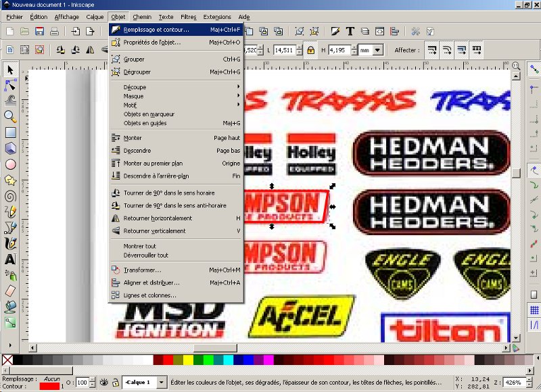Choose Monter au premier plan
Image resolution: width=541 pixels, height=392 pixels.
coord(176,164)
